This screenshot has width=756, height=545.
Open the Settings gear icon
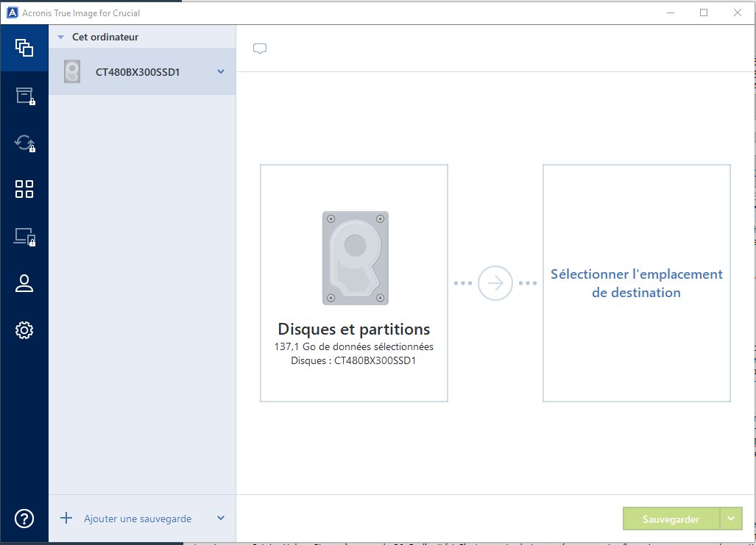pos(24,330)
